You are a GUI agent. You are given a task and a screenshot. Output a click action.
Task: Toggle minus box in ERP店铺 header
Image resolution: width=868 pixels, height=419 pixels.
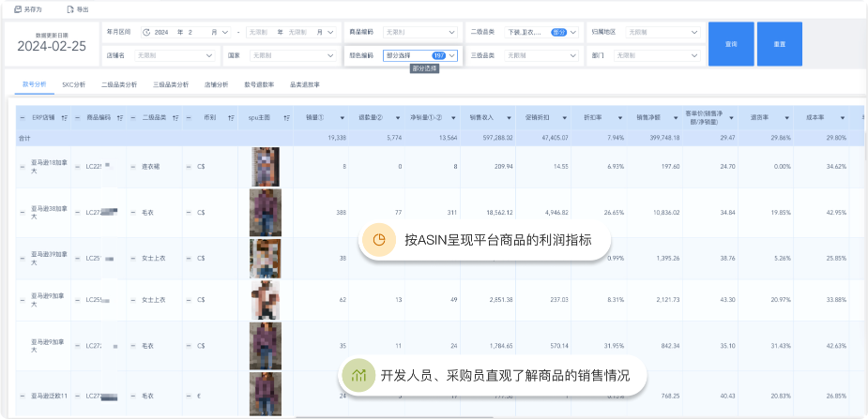click(x=22, y=118)
